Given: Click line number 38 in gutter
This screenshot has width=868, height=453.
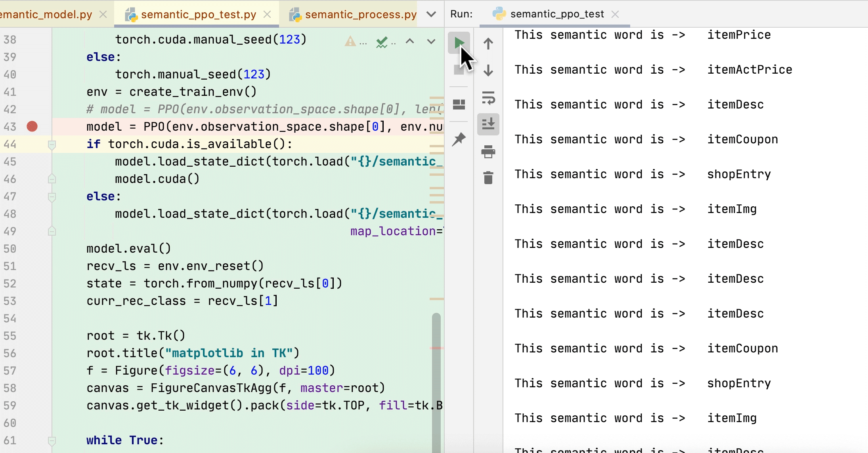Looking at the screenshot, I should point(10,40).
